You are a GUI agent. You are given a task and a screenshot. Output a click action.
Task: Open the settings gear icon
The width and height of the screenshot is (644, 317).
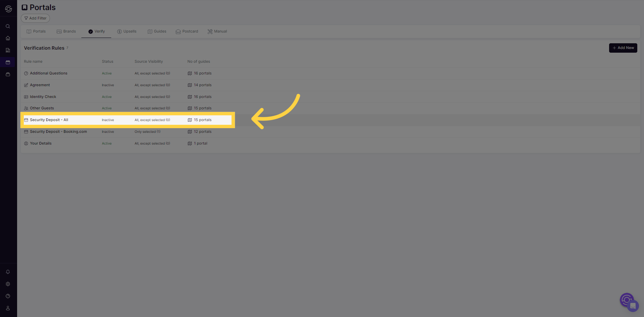(8, 284)
